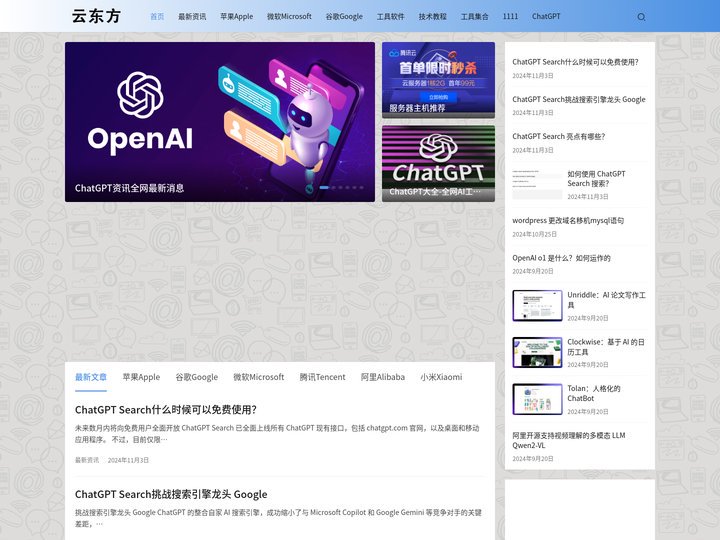
Task: Open sidebar link wordpress 更改域名移机mysql语句
Action: point(568,220)
